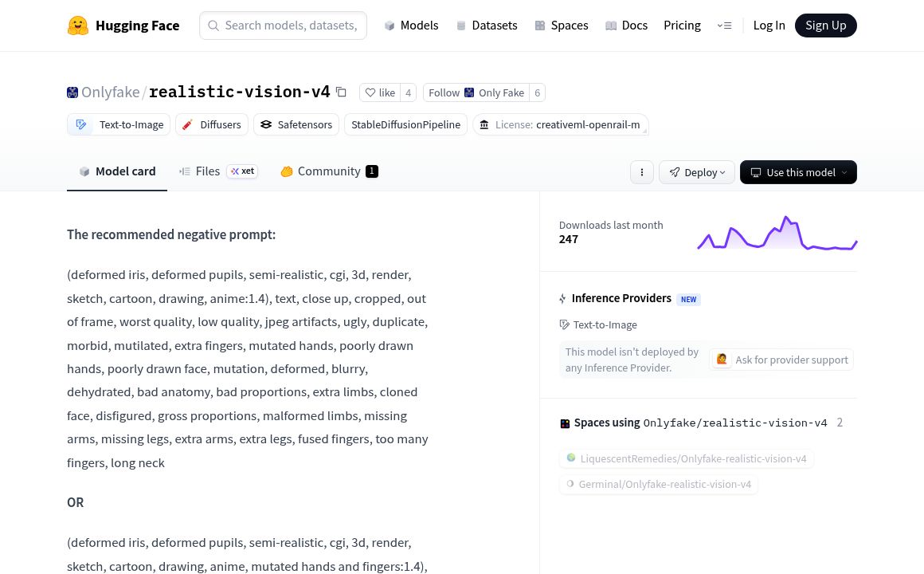Expand the Deploy dropdown
The image size is (924, 574).
pyautogui.click(x=697, y=172)
